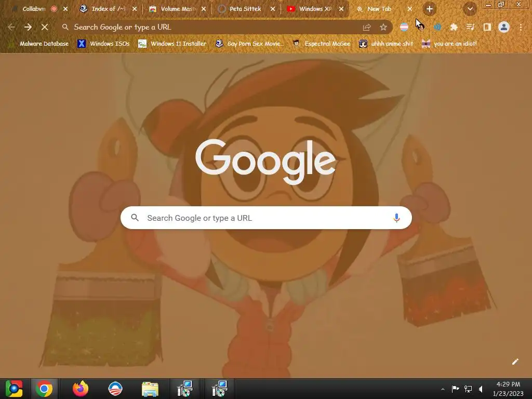532x399 pixels.
Task: Close the Peta Sittek tab
Action: pyautogui.click(x=273, y=9)
